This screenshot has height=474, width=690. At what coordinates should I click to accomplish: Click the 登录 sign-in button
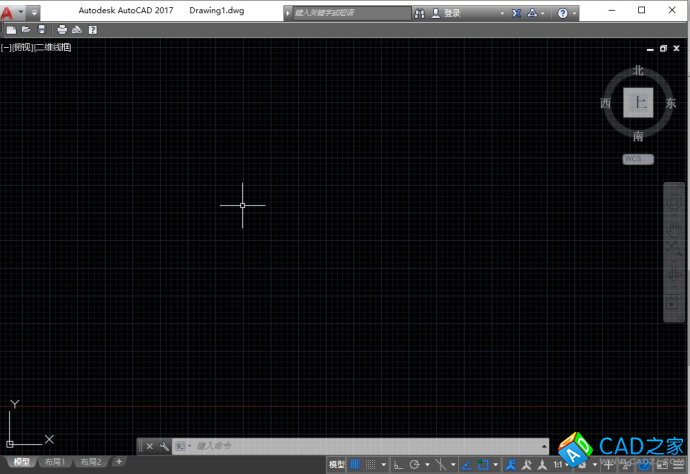tap(452, 14)
